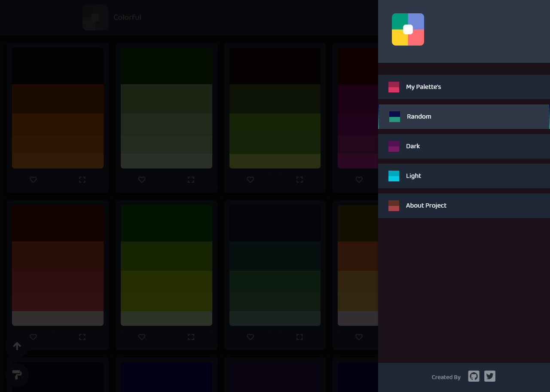Image resolution: width=550 pixels, height=392 pixels.
Task: Like the brown-orange palette in the top row
Action: 33,180
